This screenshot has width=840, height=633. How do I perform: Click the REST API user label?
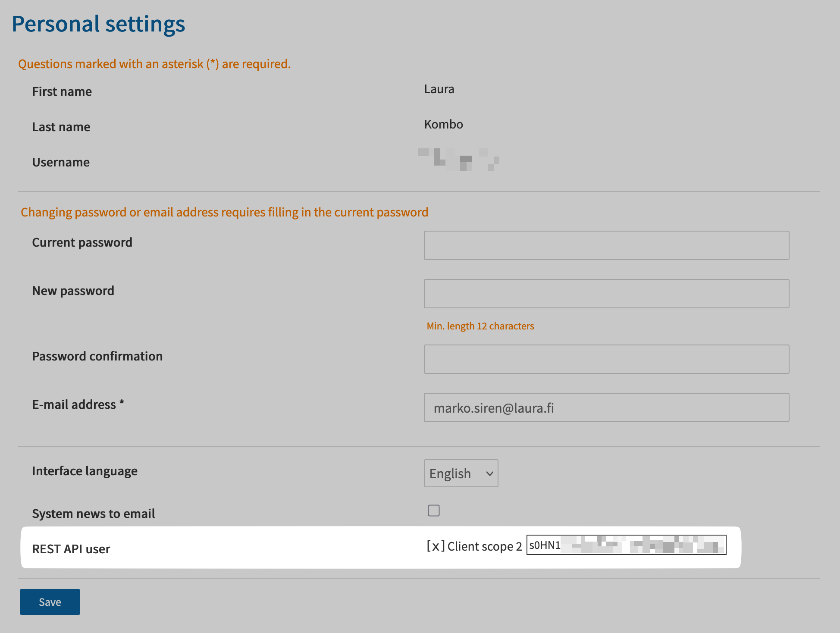[71, 549]
